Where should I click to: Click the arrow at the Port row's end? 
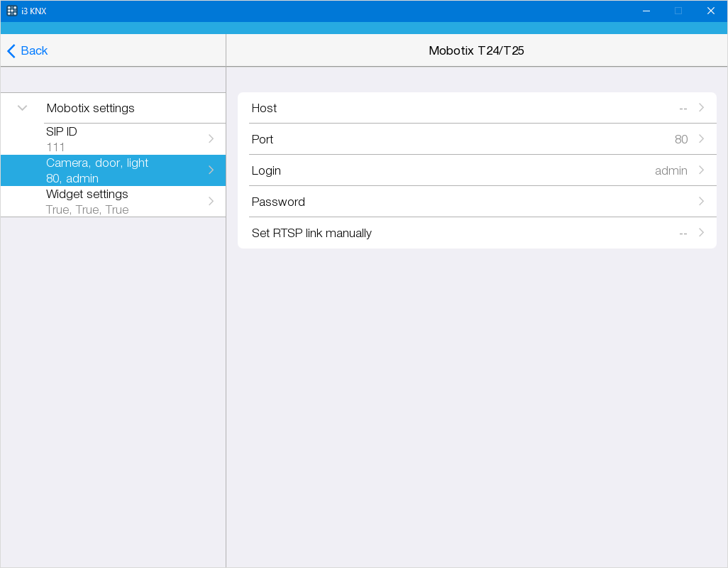(x=701, y=139)
